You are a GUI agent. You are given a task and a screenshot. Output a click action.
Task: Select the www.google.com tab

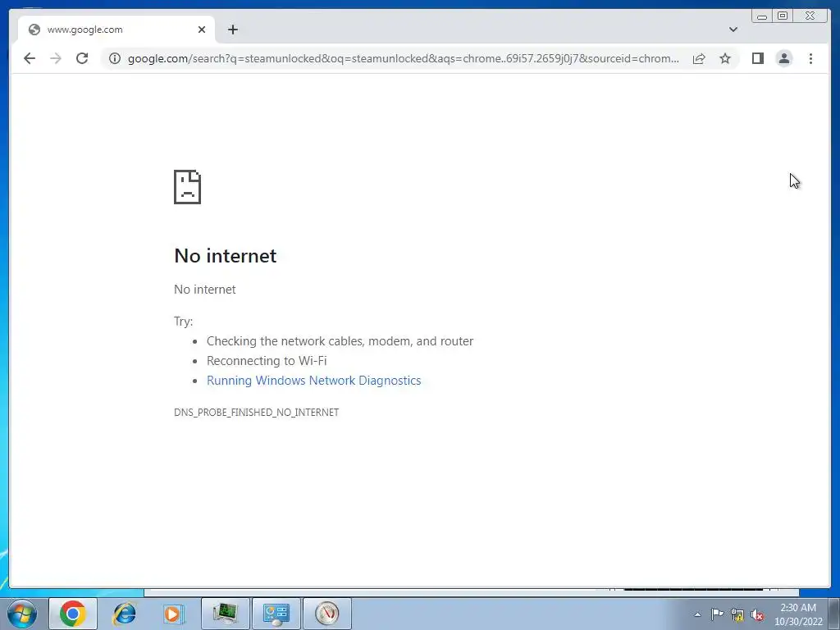pyautogui.click(x=116, y=30)
